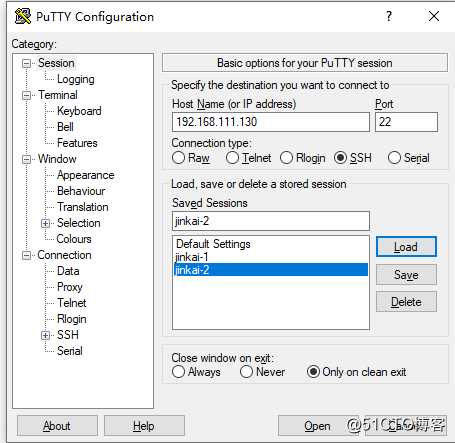This screenshot has height=443, width=455.
Task: Open the Translation category
Action: coord(83,207)
